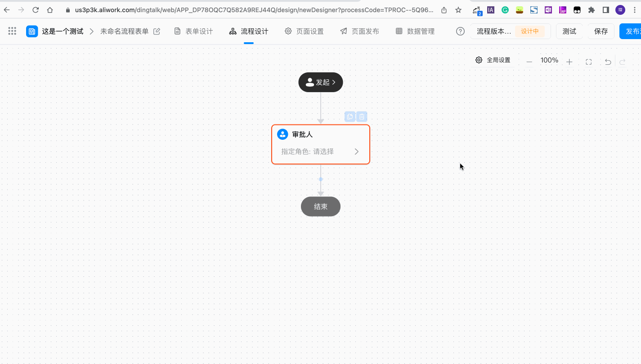Fit the canvas to fullscreen

click(x=588, y=62)
